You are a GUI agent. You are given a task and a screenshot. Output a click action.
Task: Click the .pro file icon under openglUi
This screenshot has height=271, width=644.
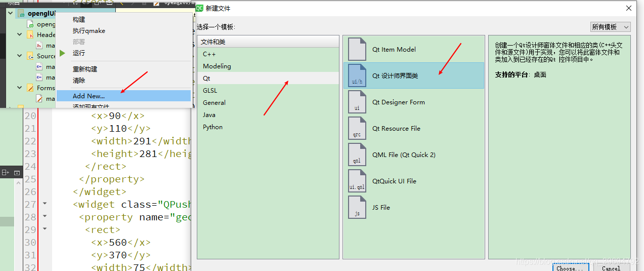pos(31,24)
